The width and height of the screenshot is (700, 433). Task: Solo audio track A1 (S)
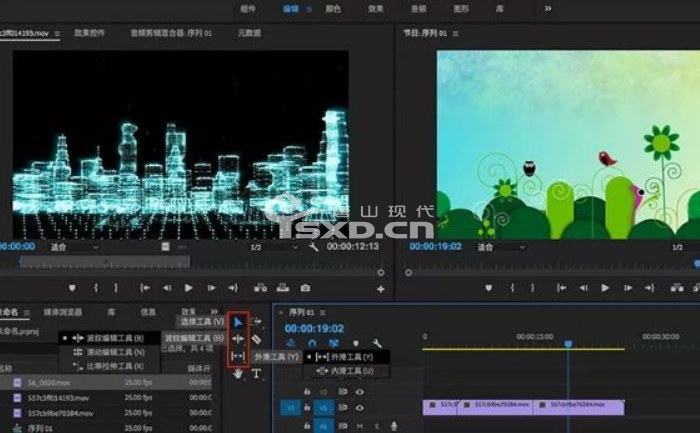tap(377, 426)
